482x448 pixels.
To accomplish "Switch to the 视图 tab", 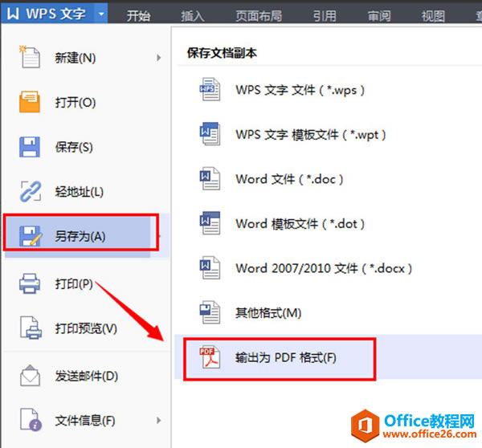I will point(433,16).
